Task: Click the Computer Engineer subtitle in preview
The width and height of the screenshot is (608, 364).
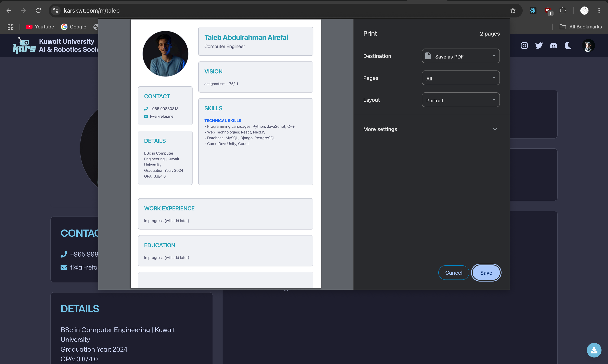Action: pos(225,46)
